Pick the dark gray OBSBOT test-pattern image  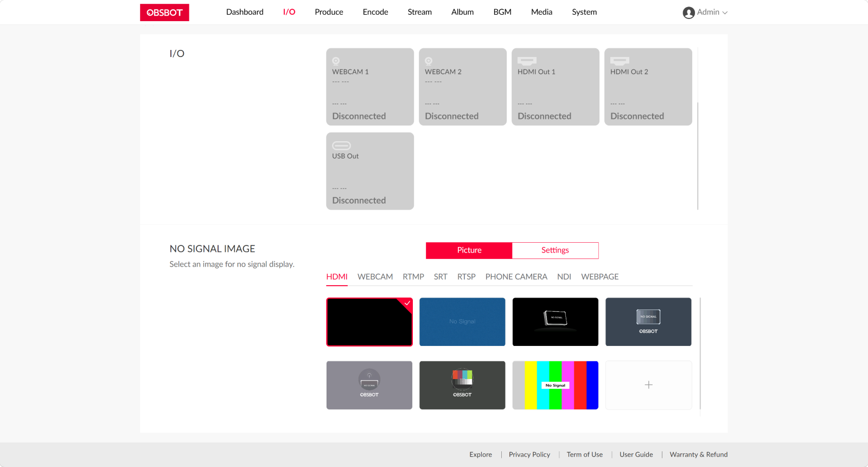(462, 385)
